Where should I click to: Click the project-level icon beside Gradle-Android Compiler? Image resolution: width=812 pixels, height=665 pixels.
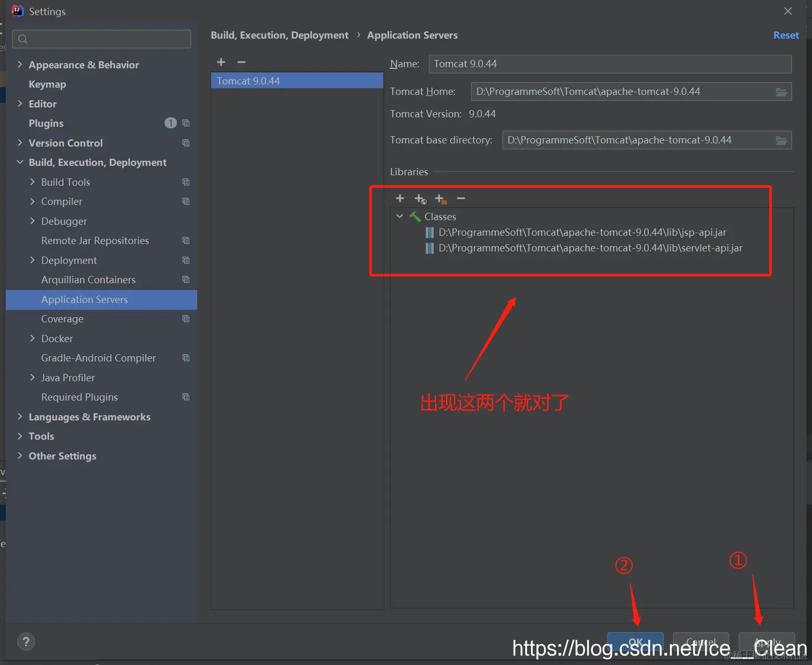(x=186, y=358)
